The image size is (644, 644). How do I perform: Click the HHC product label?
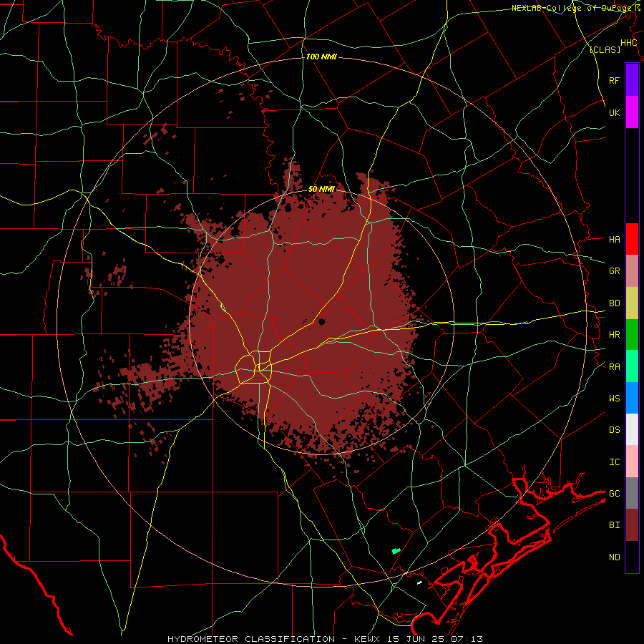tap(628, 43)
